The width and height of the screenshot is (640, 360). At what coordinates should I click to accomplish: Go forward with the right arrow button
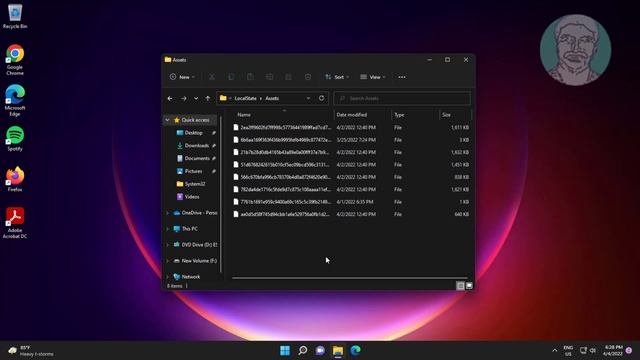[x=184, y=98]
